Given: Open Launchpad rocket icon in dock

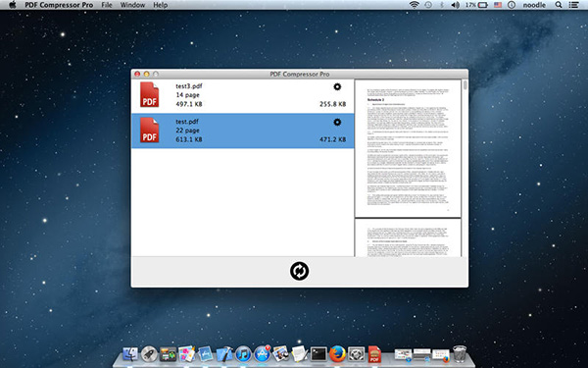Looking at the screenshot, I should pyautogui.click(x=149, y=353).
